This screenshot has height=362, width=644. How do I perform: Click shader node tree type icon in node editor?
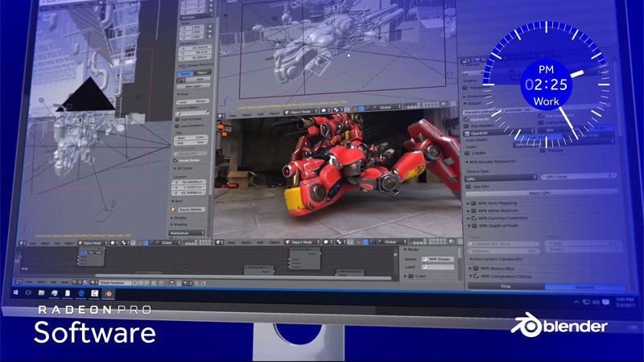tap(85, 282)
